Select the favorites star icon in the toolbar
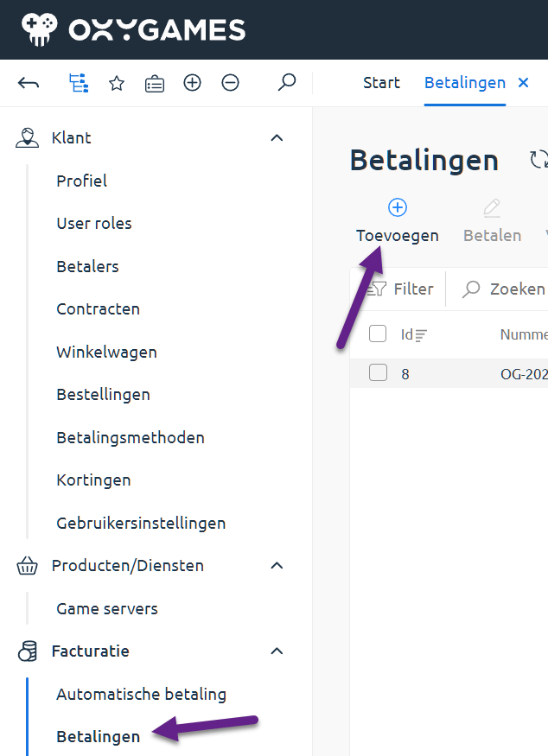 (116, 83)
